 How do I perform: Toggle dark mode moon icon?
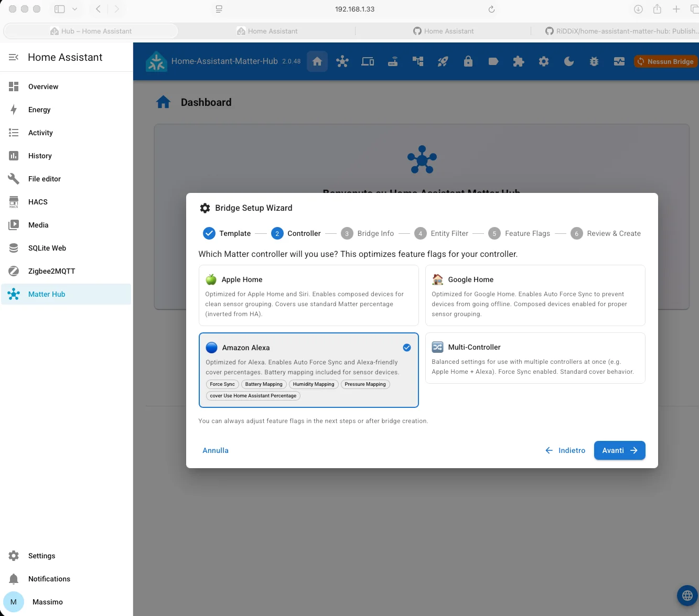pyautogui.click(x=569, y=61)
